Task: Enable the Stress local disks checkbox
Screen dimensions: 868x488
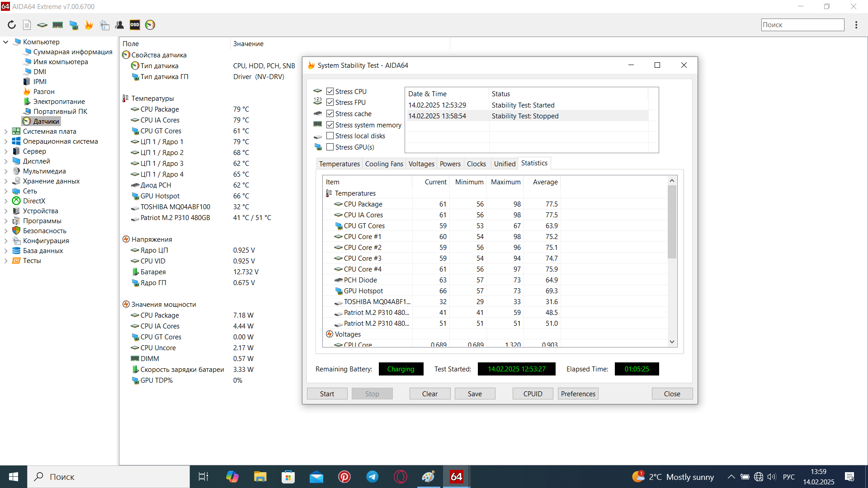Action: (x=330, y=136)
